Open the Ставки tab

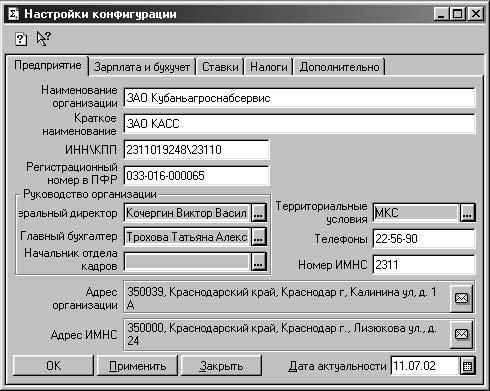(220, 67)
